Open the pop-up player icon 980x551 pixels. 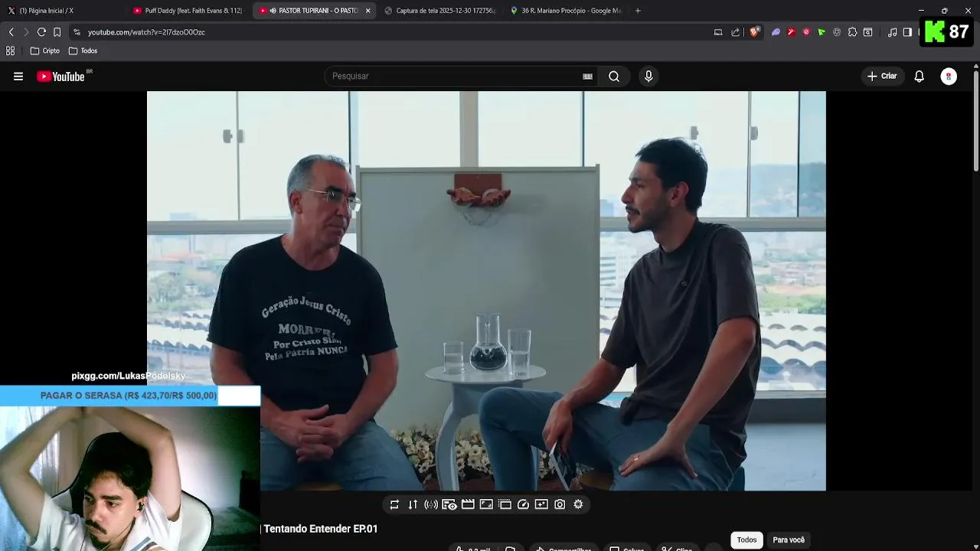(x=505, y=504)
